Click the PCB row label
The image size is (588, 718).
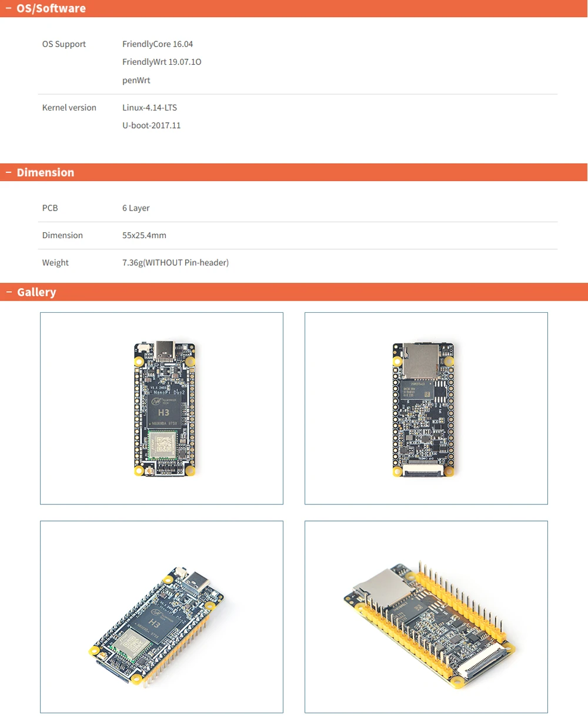[50, 208]
